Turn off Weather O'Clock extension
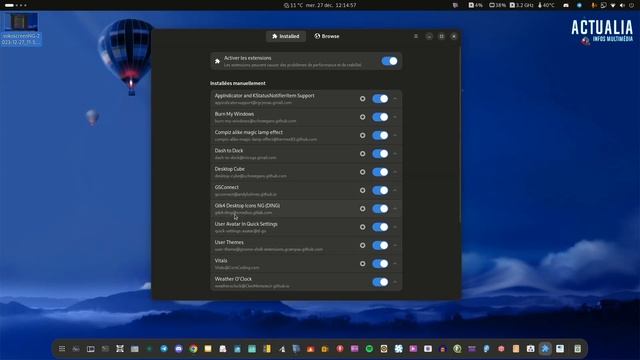640x360 pixels. 380,282
